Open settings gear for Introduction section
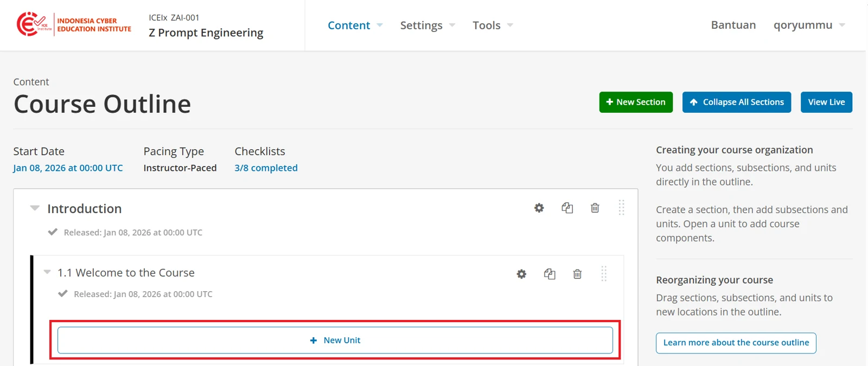This screenshot has width=868, height=366. pyautogui.click(x=539, y=208)
